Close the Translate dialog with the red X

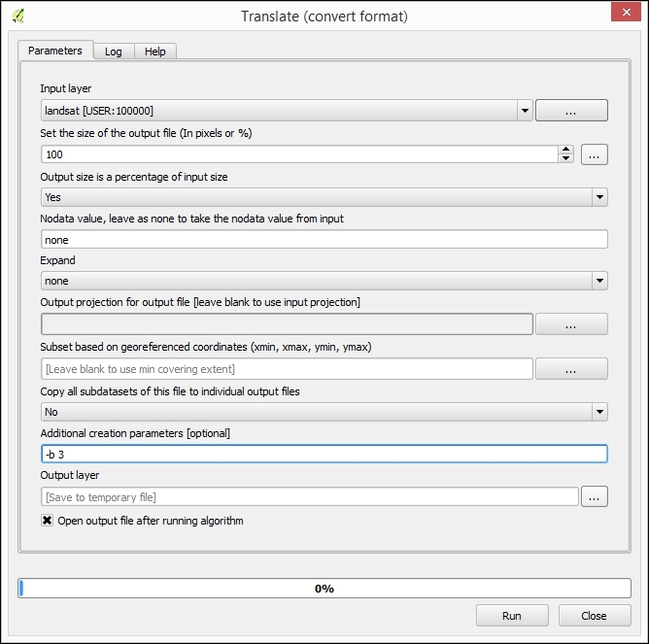point(626,13)
